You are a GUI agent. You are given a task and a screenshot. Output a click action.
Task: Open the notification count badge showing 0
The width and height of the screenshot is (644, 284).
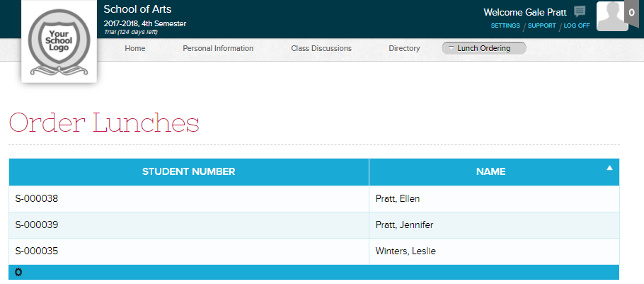tap(632, 13)
